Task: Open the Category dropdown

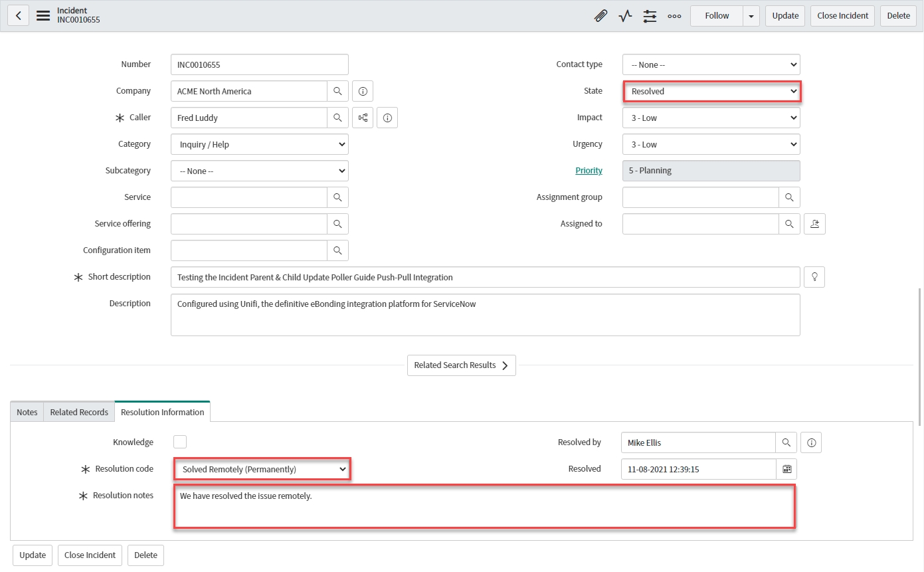Action: (259, 144)
